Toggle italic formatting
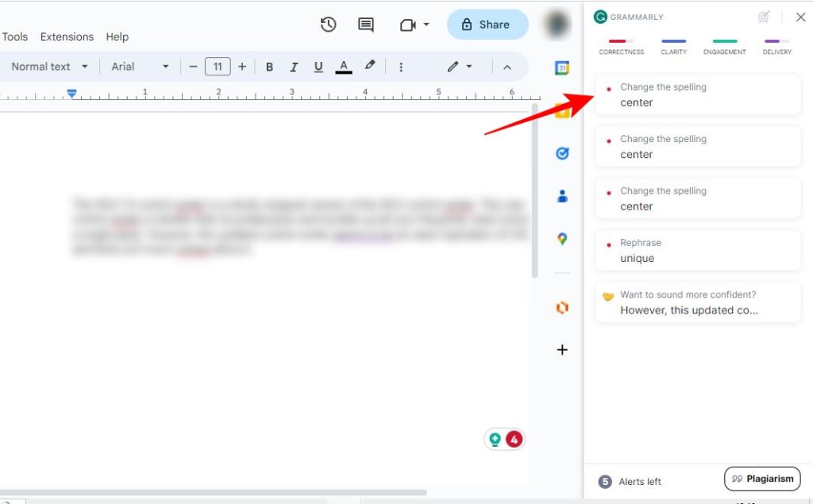The image size is (813, 504). click(294, 67)
